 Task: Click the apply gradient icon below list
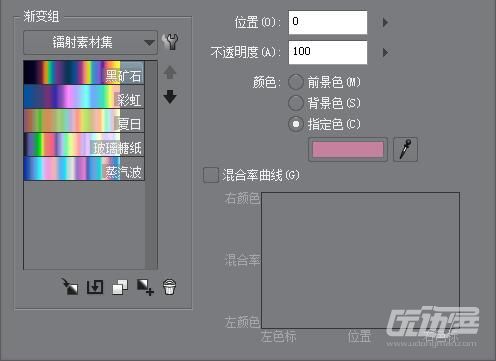click(x=70, y=287)
